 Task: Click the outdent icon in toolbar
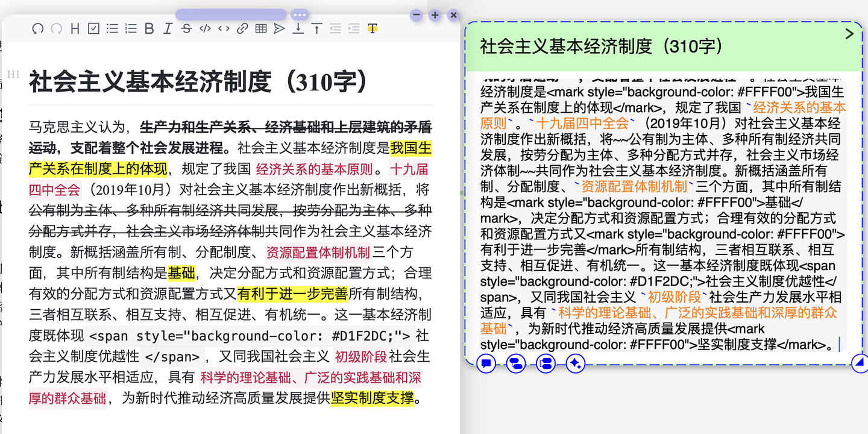coord(335,28)
